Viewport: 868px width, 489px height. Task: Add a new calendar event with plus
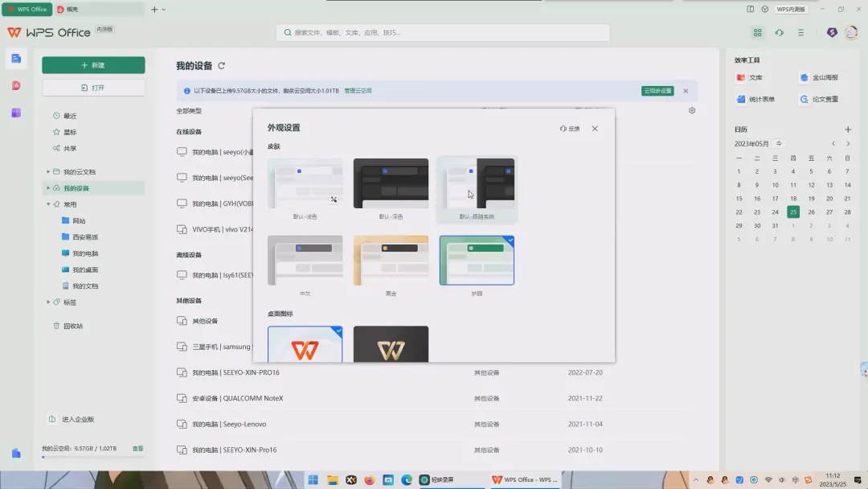point(848,129)
